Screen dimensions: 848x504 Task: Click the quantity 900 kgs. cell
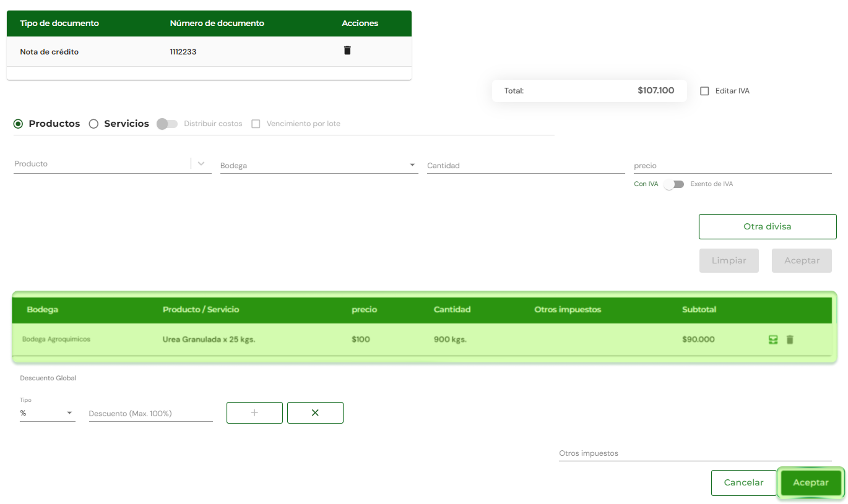click(x=450, y=340)
